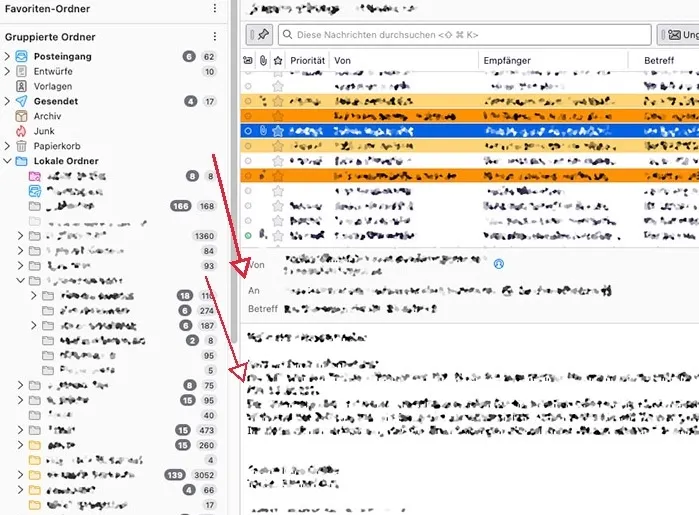Screen dimensions: 699x515
Task: Open the Posteingang inbox folder
Action: pyautogui.click(x=62, y=57)
